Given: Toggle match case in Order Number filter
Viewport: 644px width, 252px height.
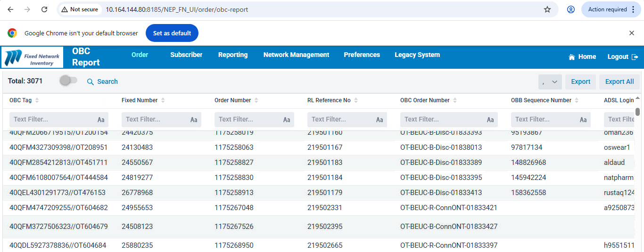Looking at the screenshot, I should (x=287, y=120).
